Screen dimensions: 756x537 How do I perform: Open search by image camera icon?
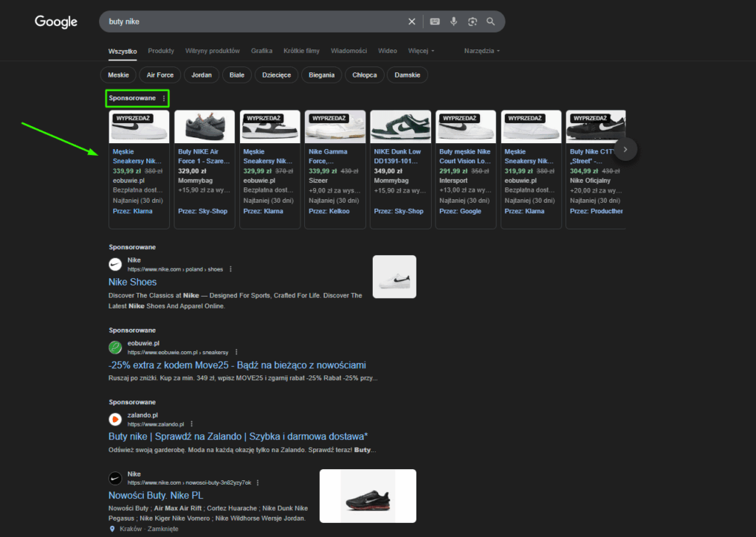(x=472, y=21)
